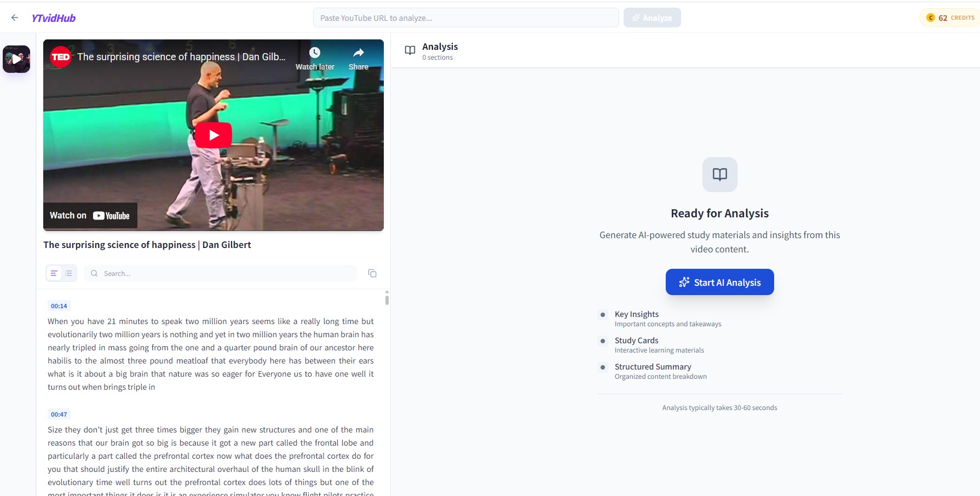980x496 pixels.
Task: Select the video thumbnail in the sidebar
Action: click(16, 59)
